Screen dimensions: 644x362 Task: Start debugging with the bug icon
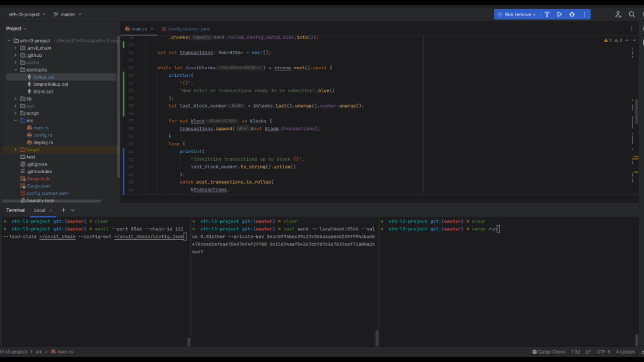[572, 14]
